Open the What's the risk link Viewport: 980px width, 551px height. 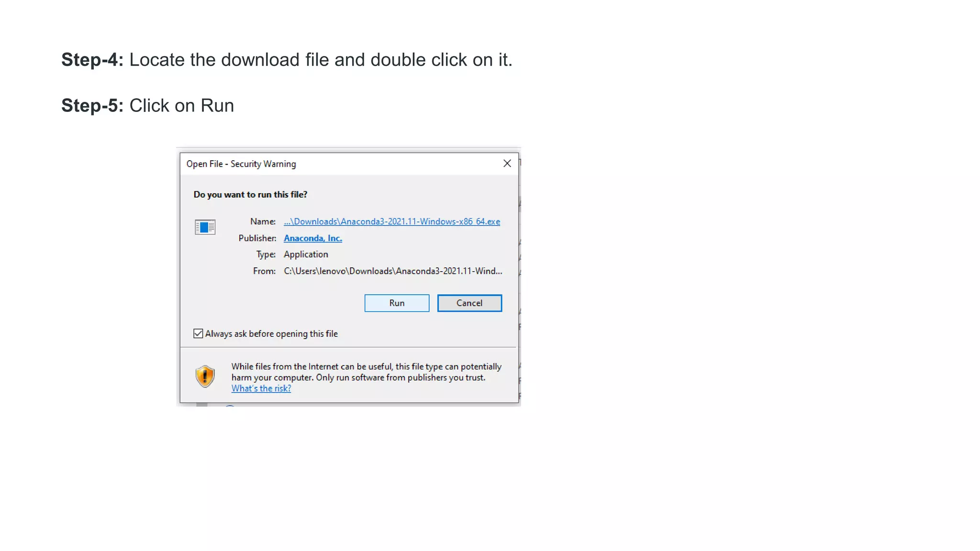click(x=261, y=389)
